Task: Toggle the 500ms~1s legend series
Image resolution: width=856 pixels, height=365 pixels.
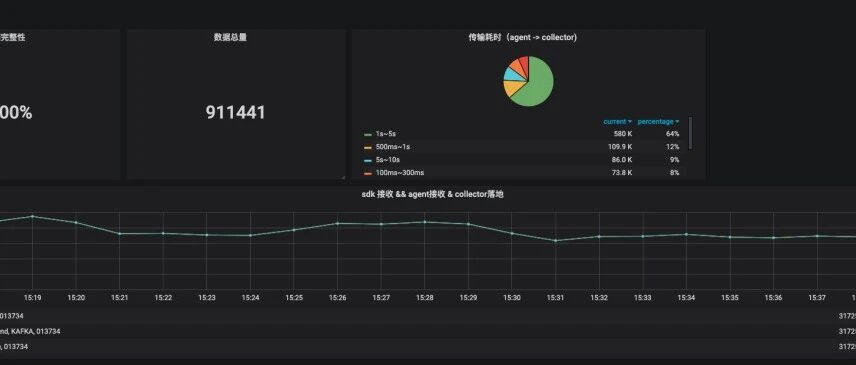Action: [393, 147]
